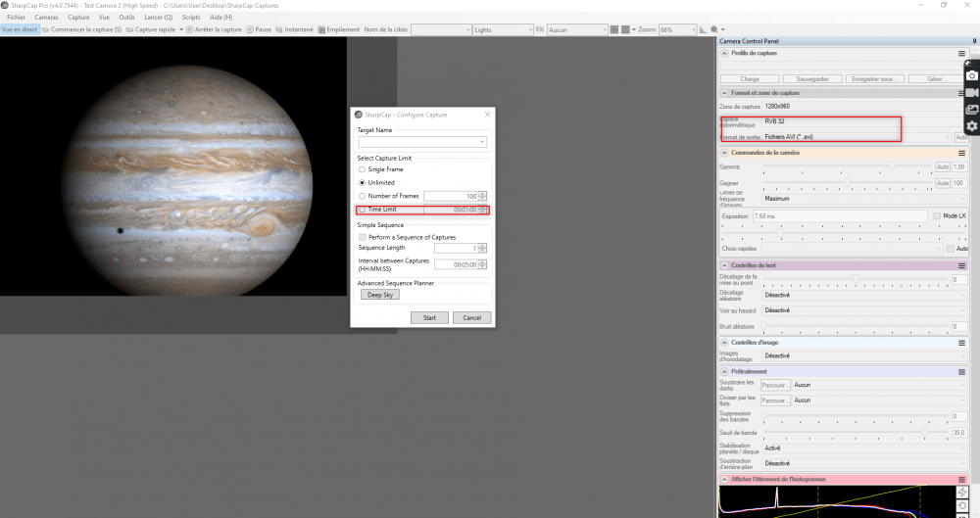This screenshot has width=980, height=518.
Task: Enable Perform a Sequence of Captures
Action: coord(363,237)
